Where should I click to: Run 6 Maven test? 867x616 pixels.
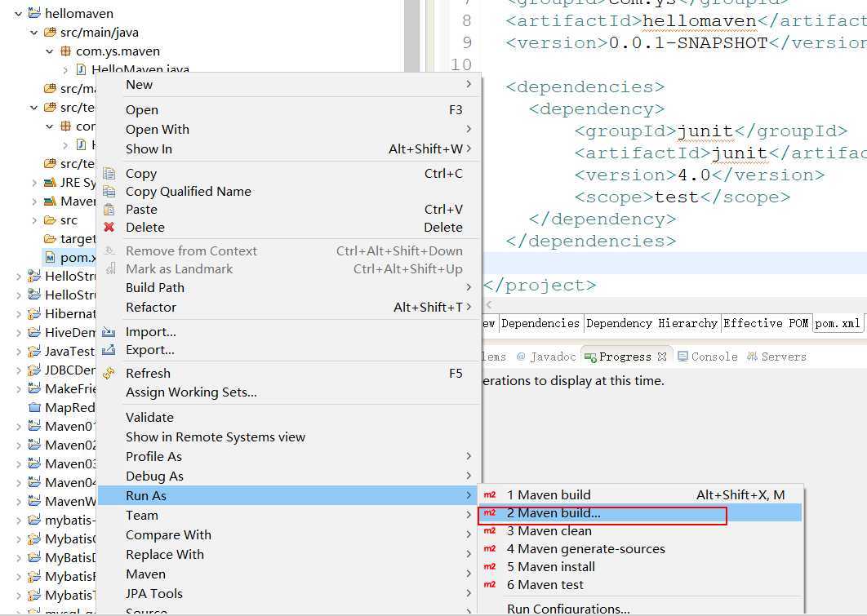tap(640, 584)
